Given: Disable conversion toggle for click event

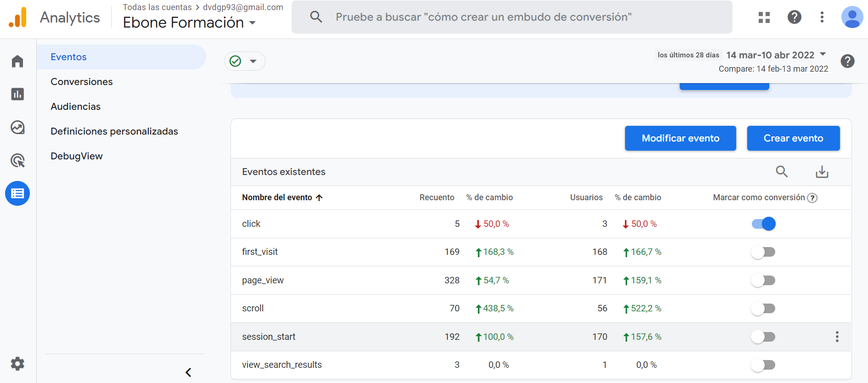Looking at the screenshot, I should (x=763, y=224).
